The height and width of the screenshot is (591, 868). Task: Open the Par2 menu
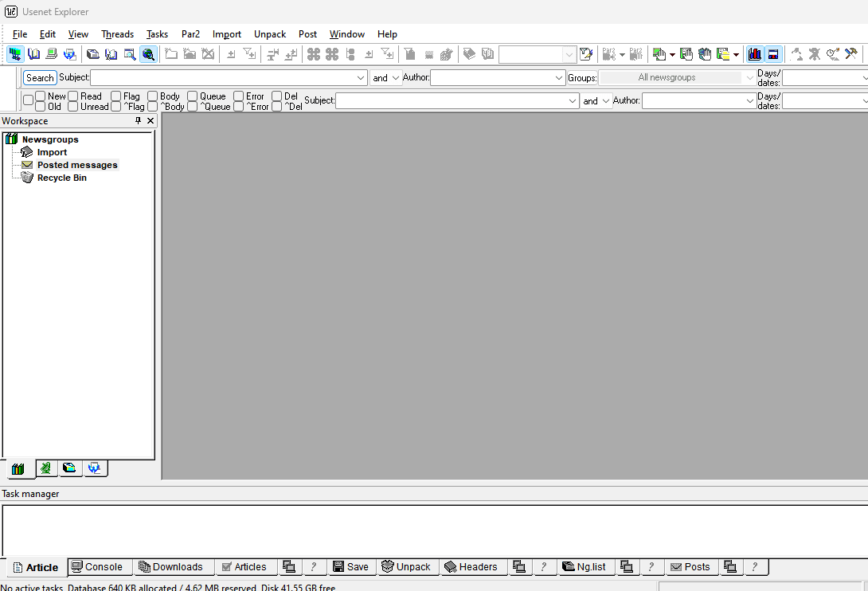190,34
